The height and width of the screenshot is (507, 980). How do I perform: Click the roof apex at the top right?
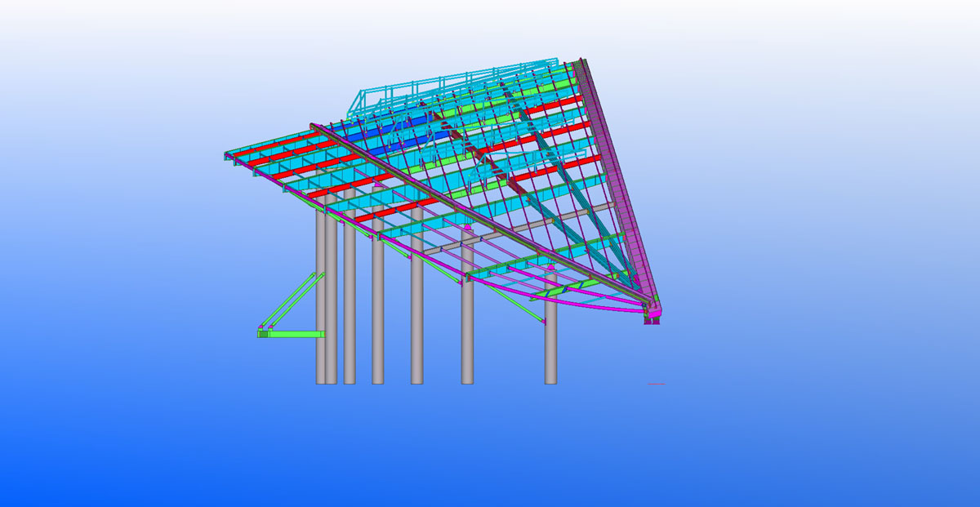tap(580, 62)
